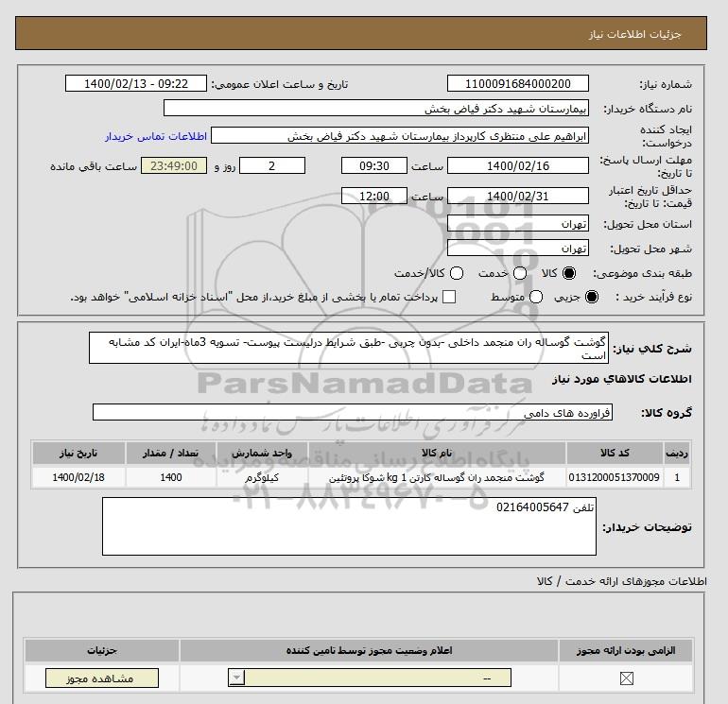Click the جزئیات column header

(102, 651)
